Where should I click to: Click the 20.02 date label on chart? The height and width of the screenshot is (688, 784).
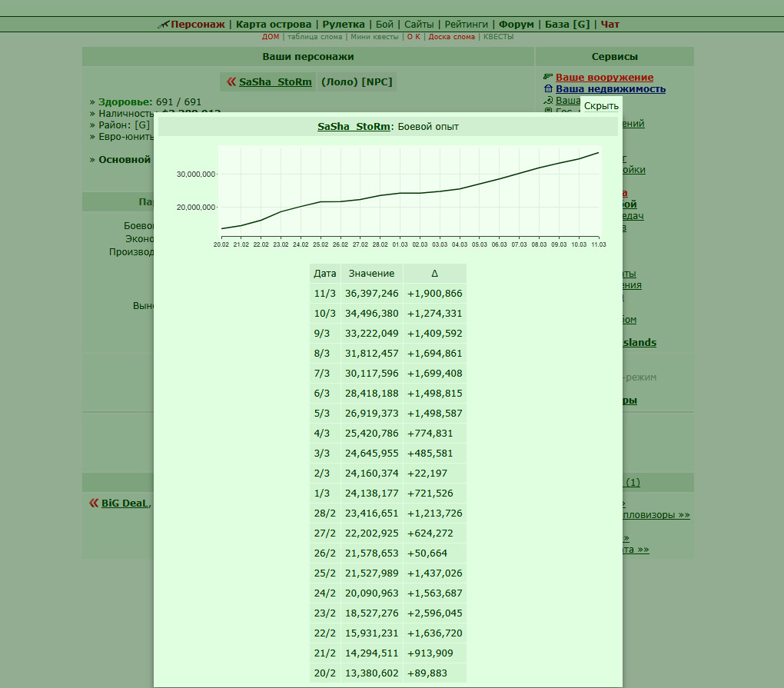click(221, 244)
